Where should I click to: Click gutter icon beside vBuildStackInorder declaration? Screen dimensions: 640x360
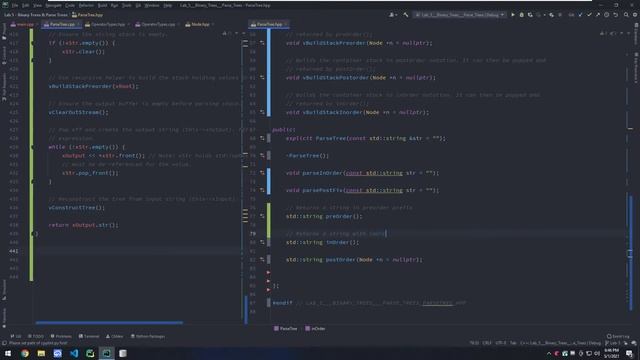(262, 112)
